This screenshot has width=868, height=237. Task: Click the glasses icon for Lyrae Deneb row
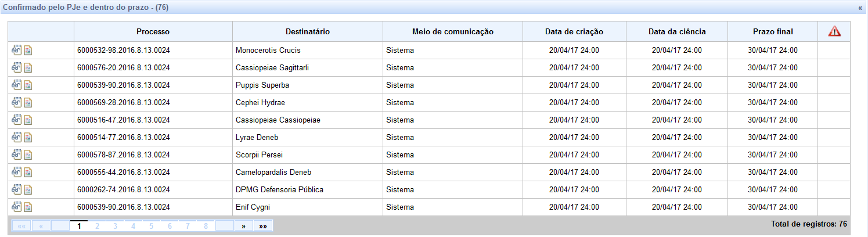coord(16,138)
